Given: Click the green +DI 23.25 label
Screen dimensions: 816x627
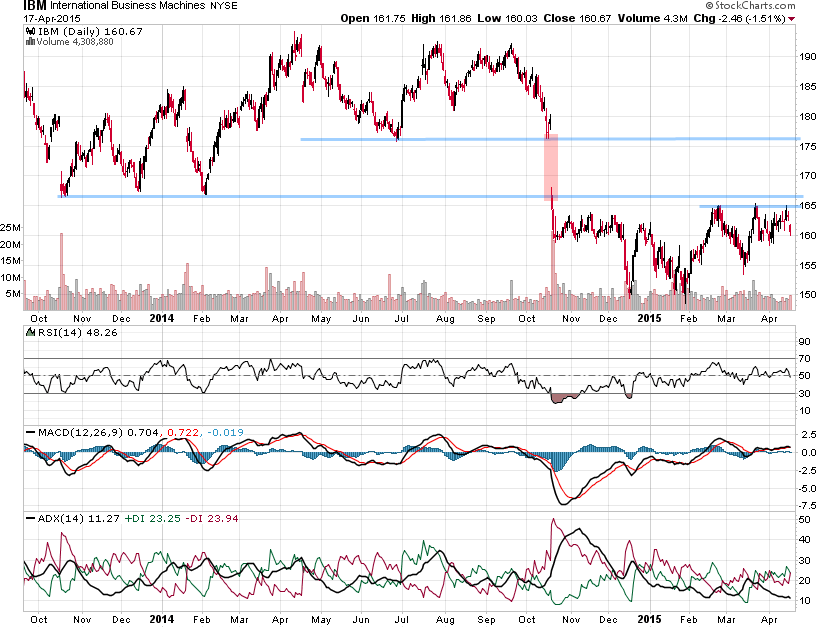Looking at the screenshot, I should [152, 519].
